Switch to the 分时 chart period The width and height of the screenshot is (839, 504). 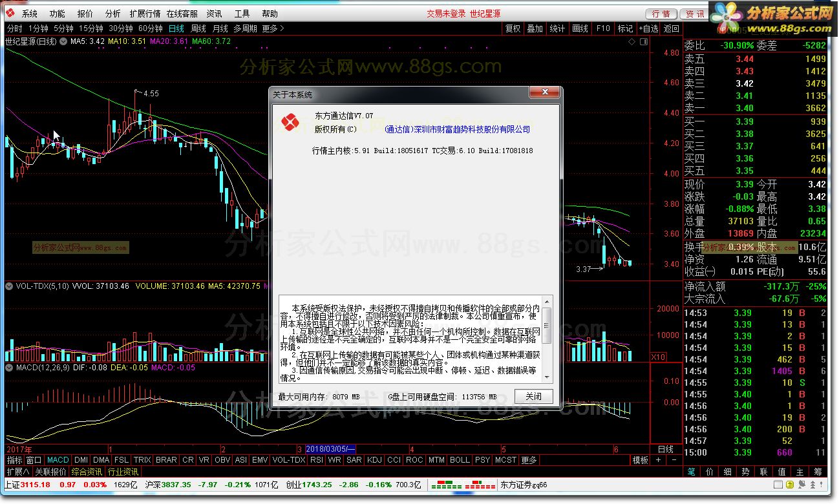coord(14,28)
